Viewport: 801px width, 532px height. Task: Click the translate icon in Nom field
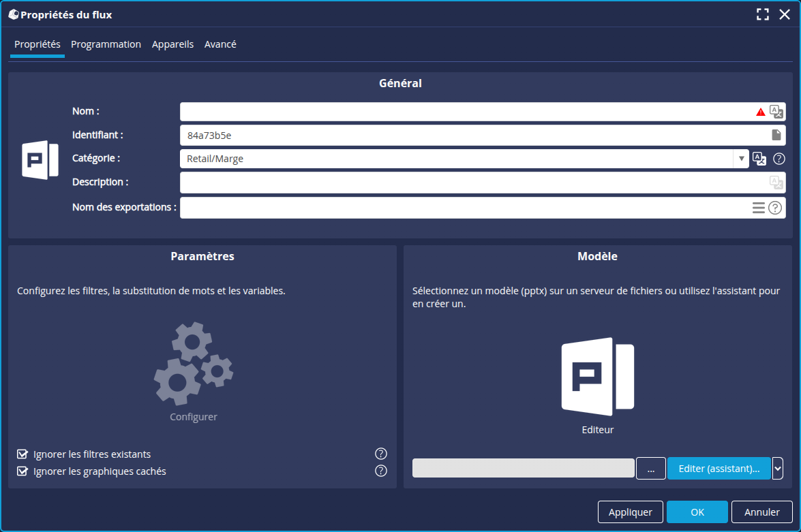(776, 112)
